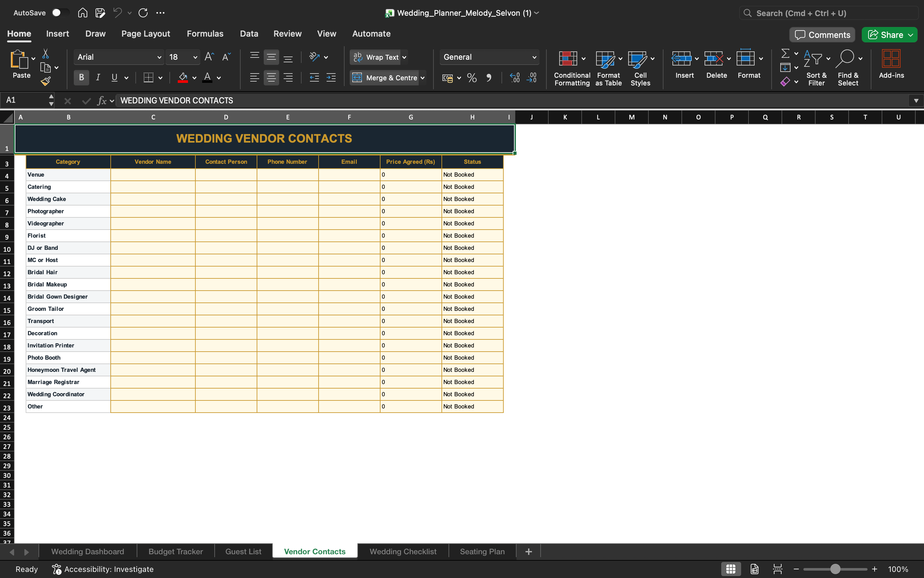Apply comma style number format
This screenshot has width=924, height=578.
coord(489,78)
